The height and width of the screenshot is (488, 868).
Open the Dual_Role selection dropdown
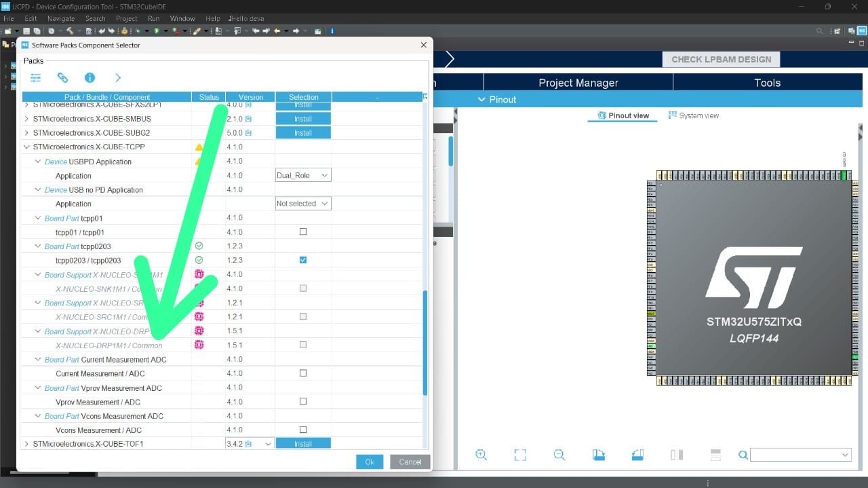tap(302, 174)
